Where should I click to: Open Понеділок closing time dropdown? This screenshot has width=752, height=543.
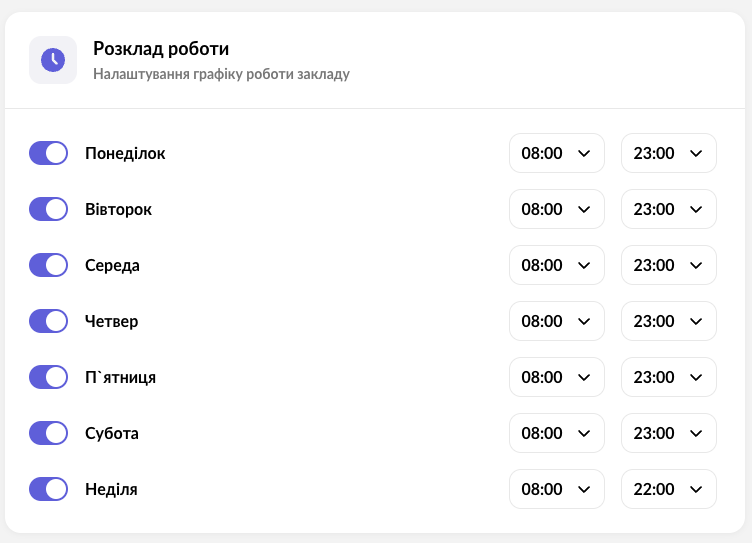click(x=668, y=154)
